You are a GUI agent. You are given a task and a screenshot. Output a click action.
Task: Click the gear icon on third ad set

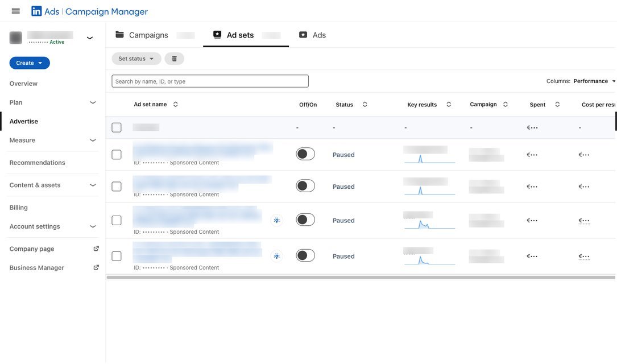tap(277, 220)
